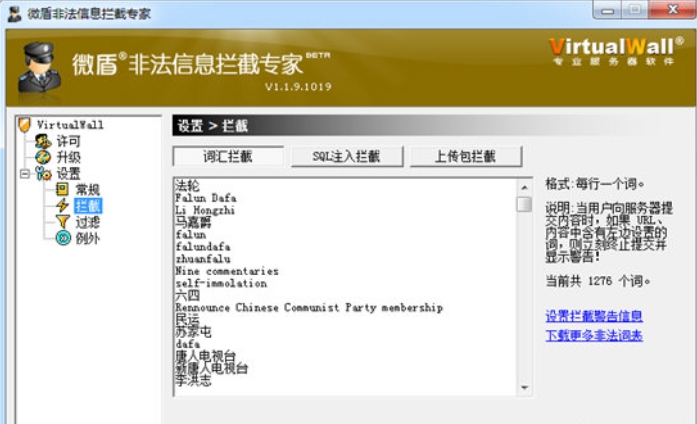Click the word list scrollbar thumb

click(525, 204)
